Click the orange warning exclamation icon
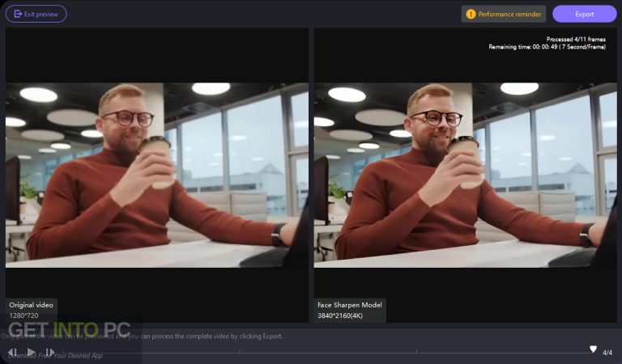The height and width of the screenshot is (364, 622). tap(471, 14)
